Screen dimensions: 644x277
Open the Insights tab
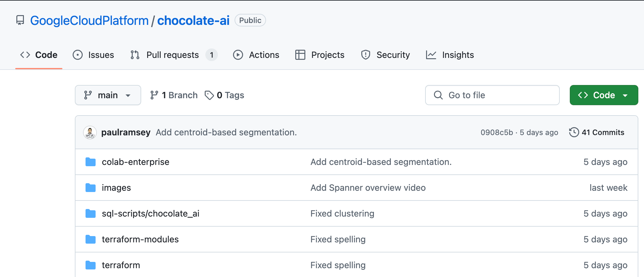450,55
